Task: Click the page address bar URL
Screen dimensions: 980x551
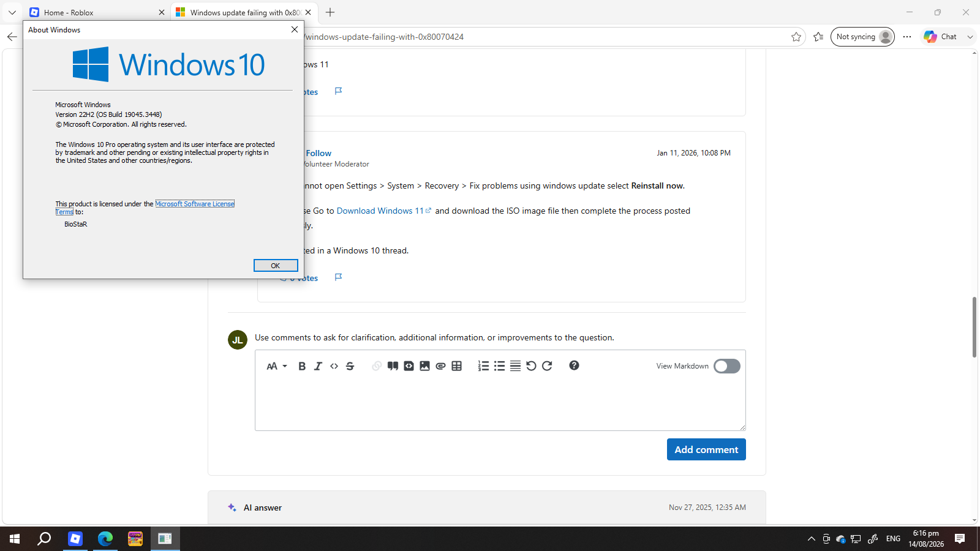Action: [x=385, y=37]
